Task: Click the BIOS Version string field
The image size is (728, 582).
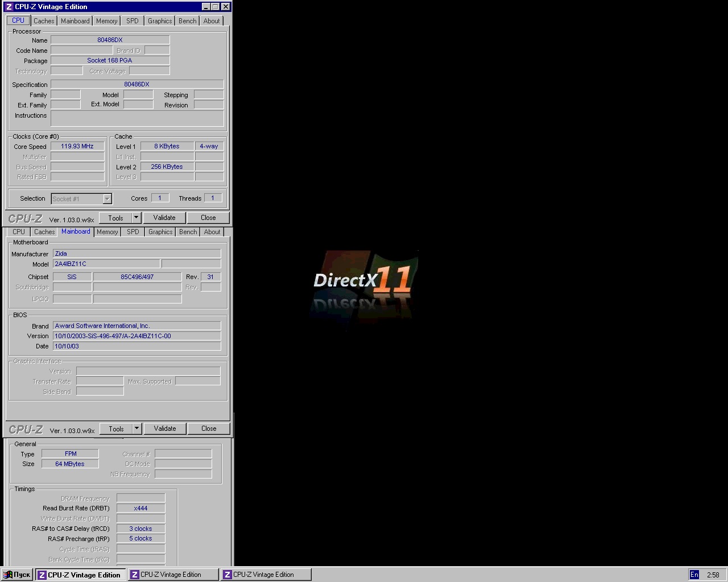Action: tap(136, 336)
